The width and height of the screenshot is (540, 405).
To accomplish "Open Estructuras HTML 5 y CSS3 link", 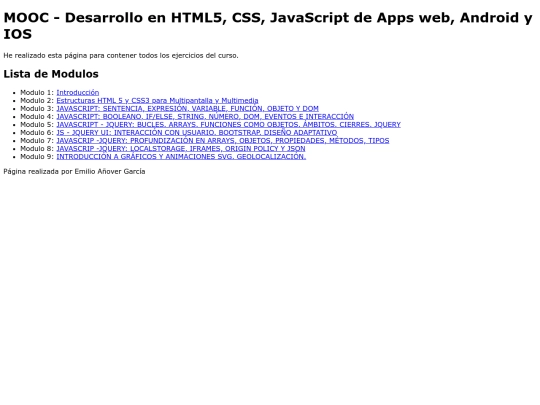I will pyautogui.click(x=157, y=101).
